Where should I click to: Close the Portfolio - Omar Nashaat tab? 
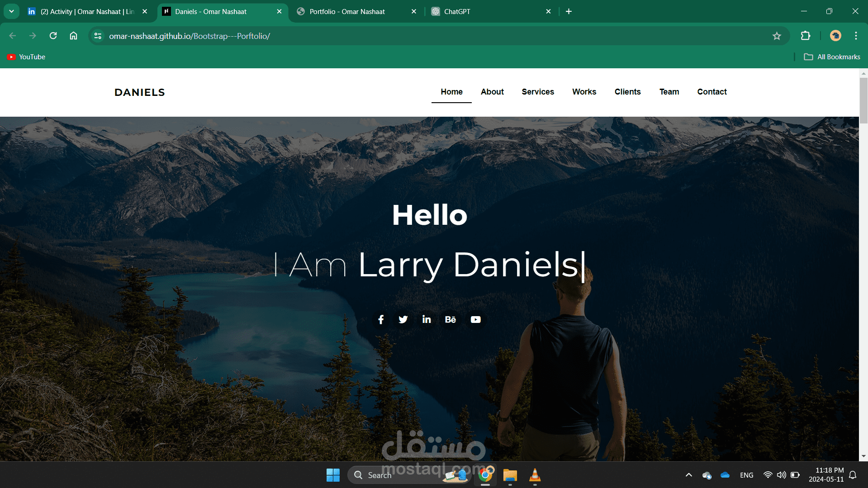pyautogui.click(x=413, y=11)
